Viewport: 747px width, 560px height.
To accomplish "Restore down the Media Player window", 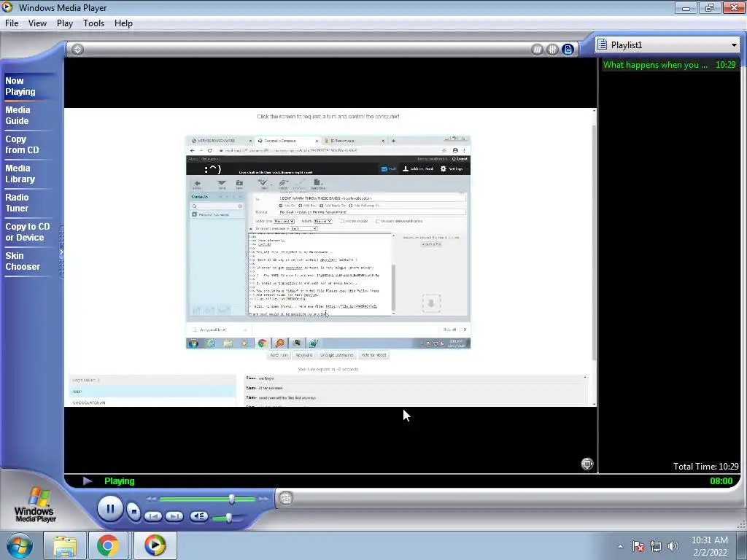I will pos(710,7).
